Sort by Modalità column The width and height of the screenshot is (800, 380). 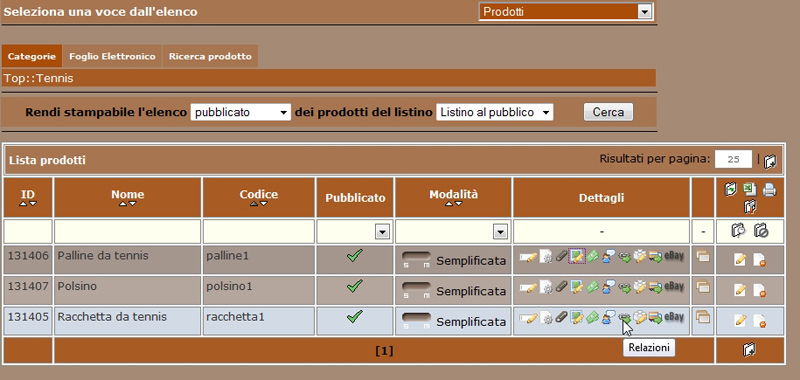point(454,197)
